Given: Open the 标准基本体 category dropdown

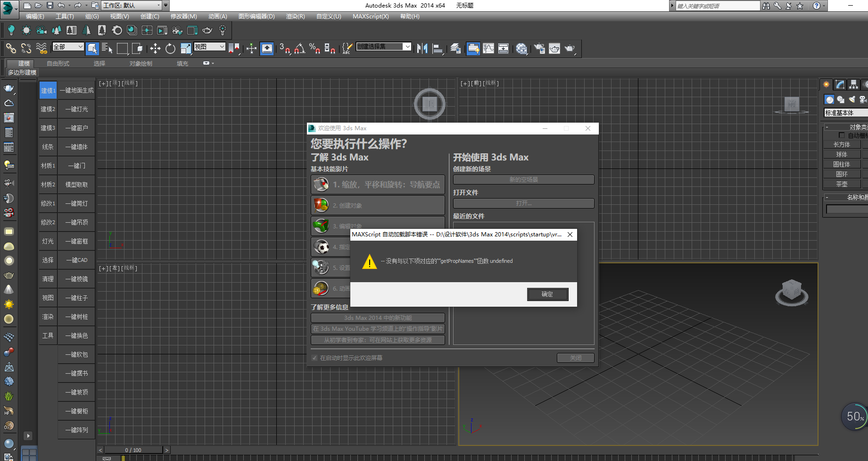Looking at the screenshot, I should coord(845,113).
